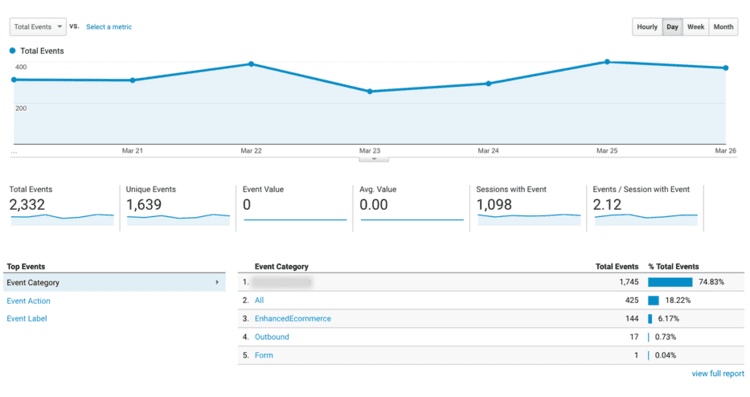Click the 0.04% value in the Form row

point(665,355)
